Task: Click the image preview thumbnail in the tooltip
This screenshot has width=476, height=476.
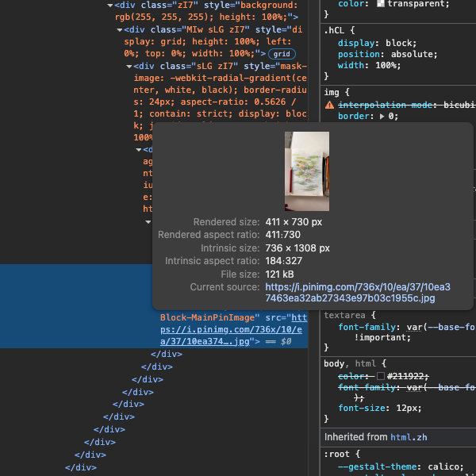Action: 306,171
